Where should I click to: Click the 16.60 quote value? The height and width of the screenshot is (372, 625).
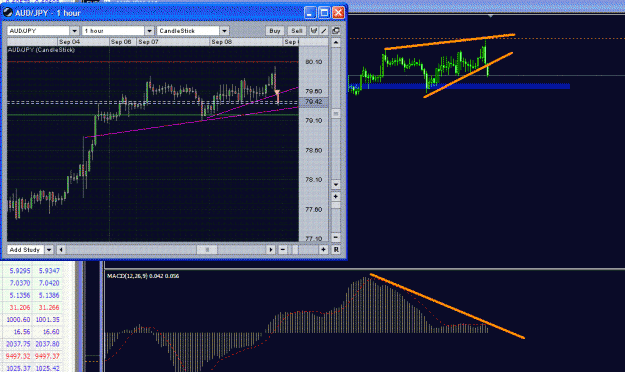click(x=51, y=332)
